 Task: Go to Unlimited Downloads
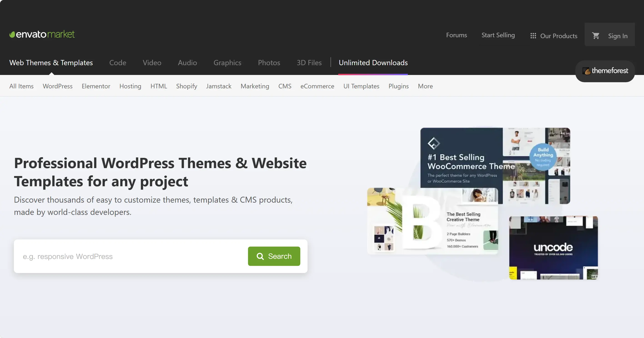(x=373, y=63)
